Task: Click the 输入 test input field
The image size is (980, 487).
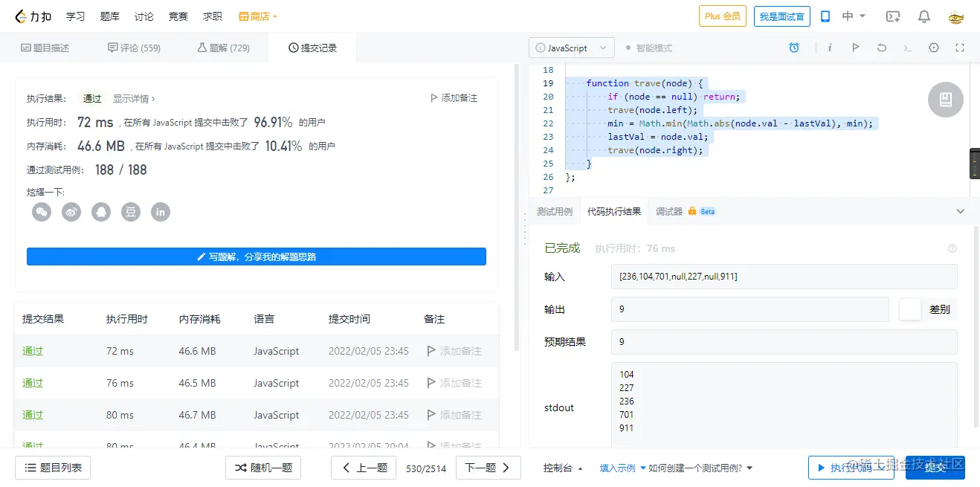Action: [x=784, y=277]
